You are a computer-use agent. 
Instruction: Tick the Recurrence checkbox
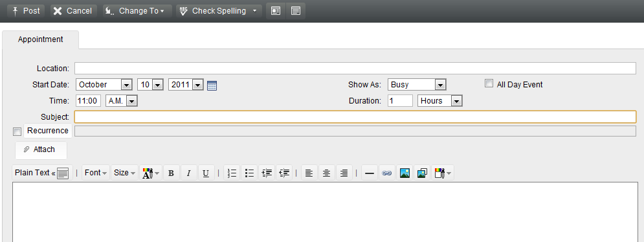[x=17, y=132]
